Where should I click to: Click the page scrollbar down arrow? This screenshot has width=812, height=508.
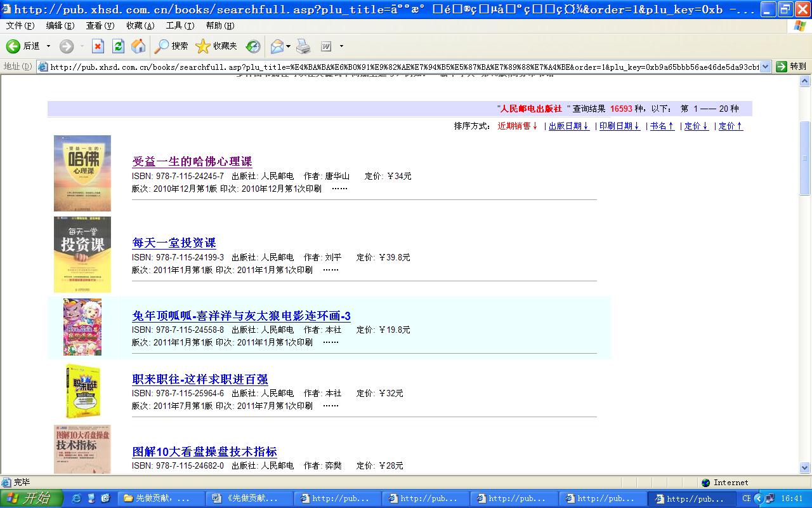pyautogui.click(x=805, y=468)
